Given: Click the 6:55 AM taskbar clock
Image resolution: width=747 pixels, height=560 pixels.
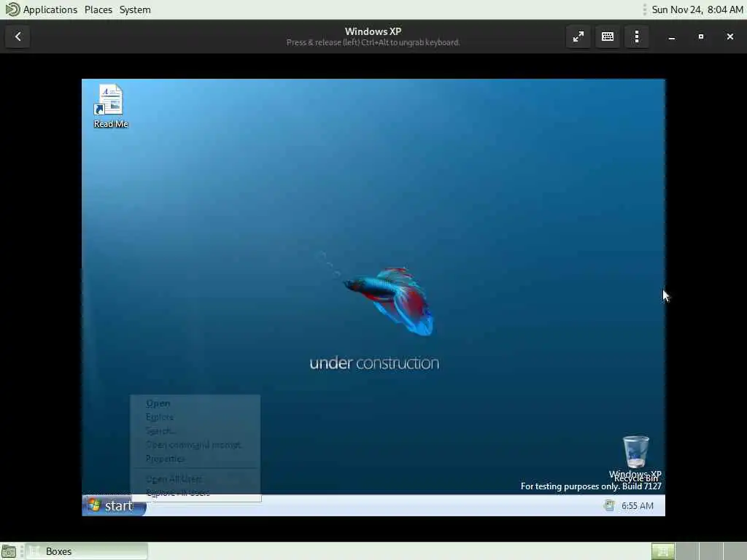Looking at the screenshot, I should [x=637, y=506].
